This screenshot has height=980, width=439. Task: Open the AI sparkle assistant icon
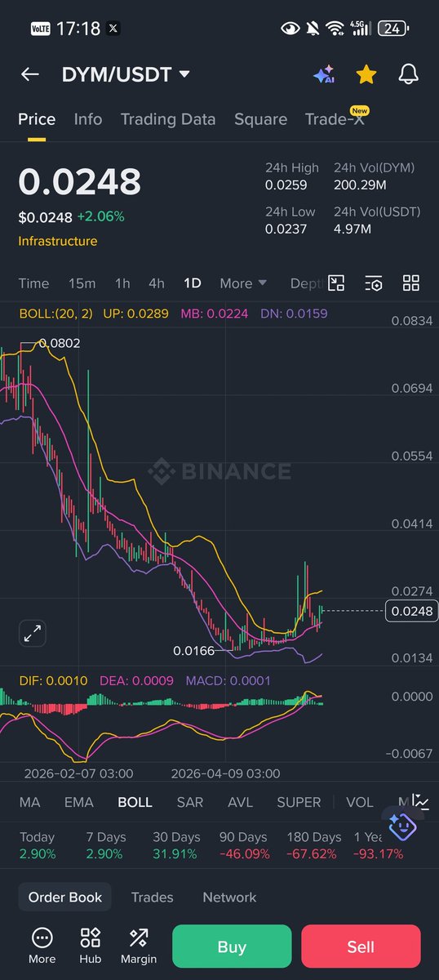[x=323, y=74]
